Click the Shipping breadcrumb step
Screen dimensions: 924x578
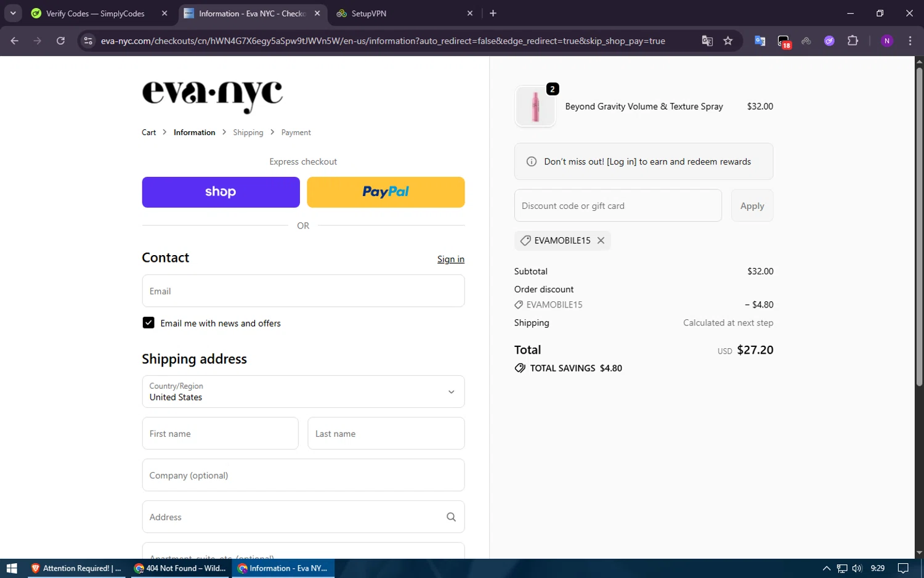(248, 132)
